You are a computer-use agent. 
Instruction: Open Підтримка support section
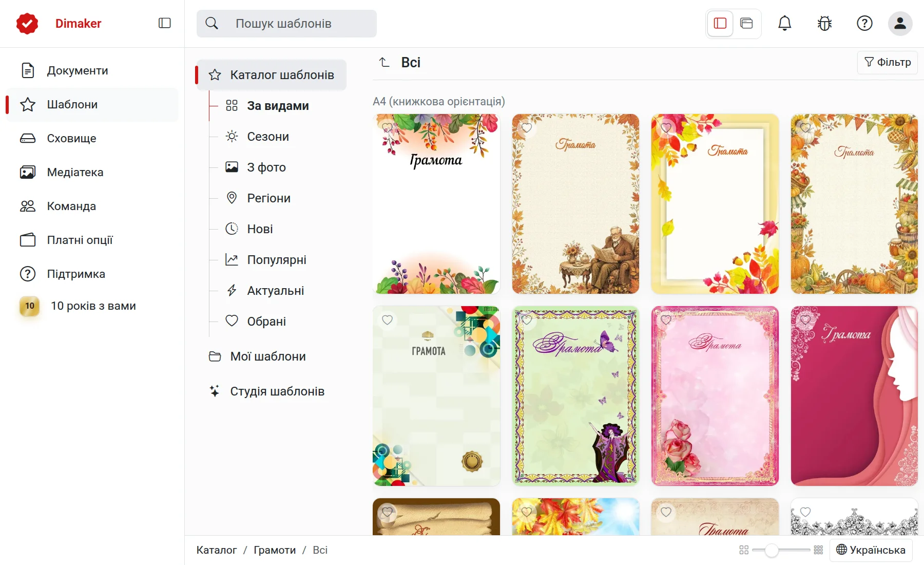(x=92, y=274)
